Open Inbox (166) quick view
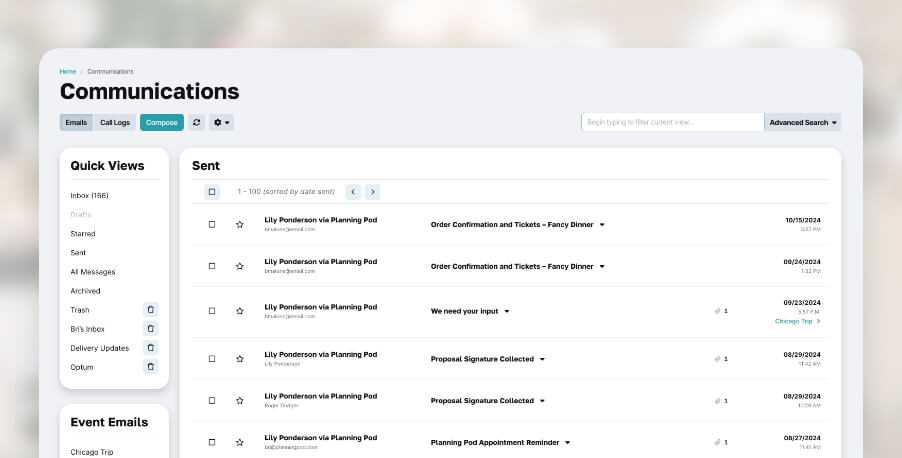 pos(89,196)
